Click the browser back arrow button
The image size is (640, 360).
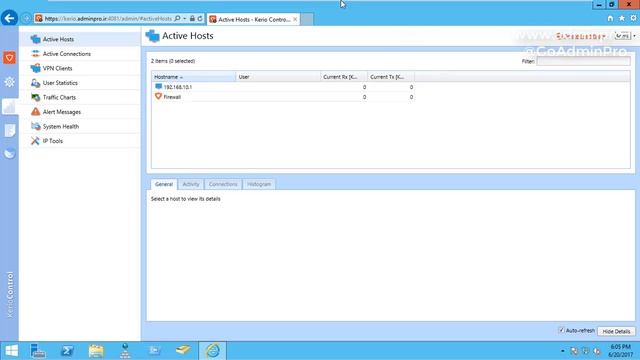[x=9, y=18]
